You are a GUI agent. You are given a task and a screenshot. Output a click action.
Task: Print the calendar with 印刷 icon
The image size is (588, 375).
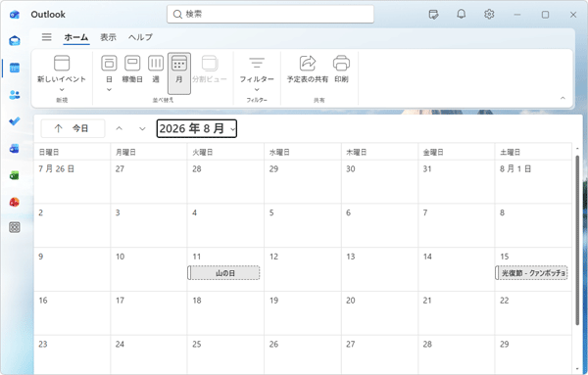coord(341,64)
